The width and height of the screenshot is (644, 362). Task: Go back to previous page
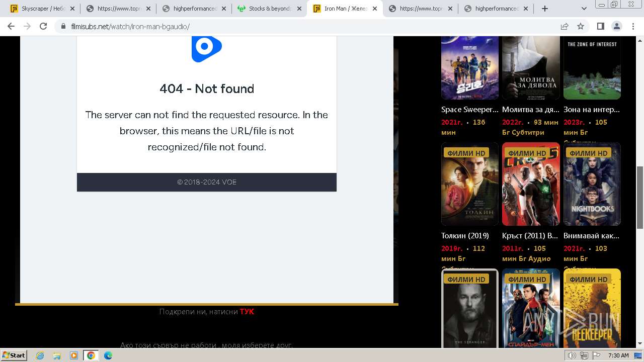[x=11, y=26]
